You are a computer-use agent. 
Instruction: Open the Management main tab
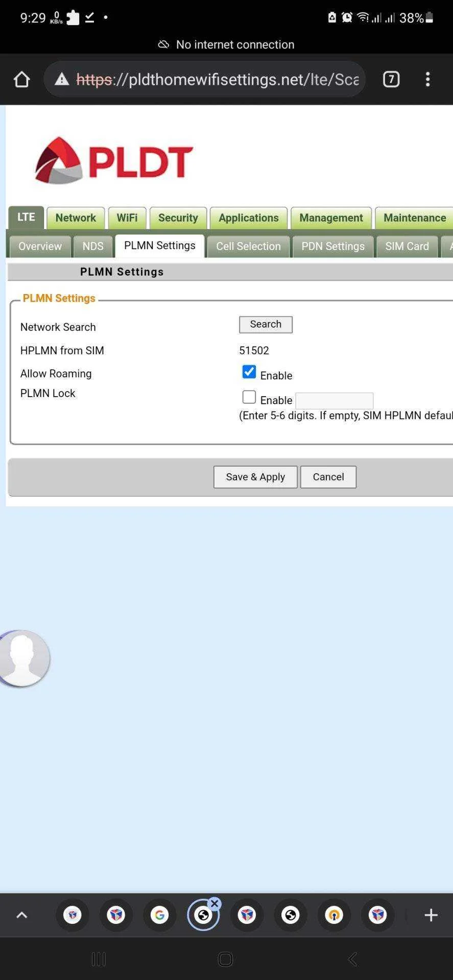331,218
